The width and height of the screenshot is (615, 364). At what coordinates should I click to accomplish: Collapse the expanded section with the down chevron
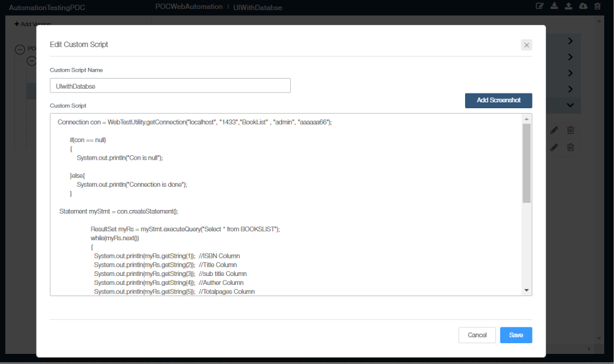pyautogui.click(x=570, y=105)
